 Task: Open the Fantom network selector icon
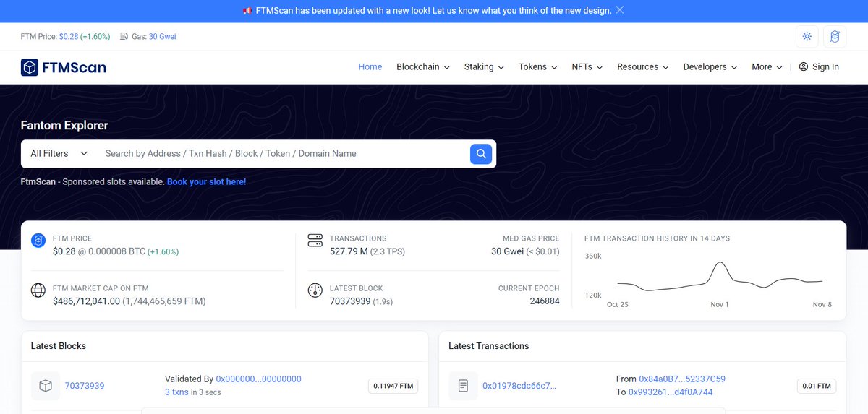[x=835, y=37]
